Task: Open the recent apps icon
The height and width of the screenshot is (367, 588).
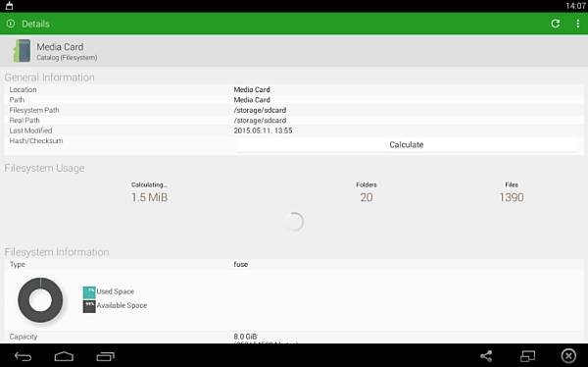Action: [x=106, y=356]
